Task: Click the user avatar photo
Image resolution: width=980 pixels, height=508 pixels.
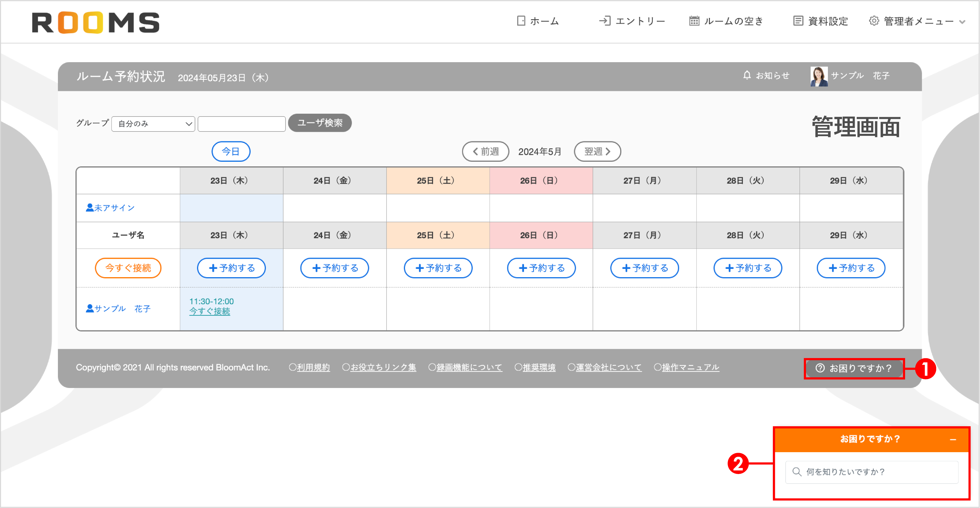Action: pyautogui.click(x=819, y=77)
